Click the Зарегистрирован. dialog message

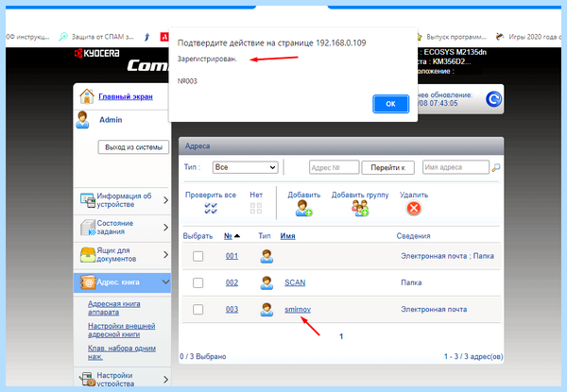pyautogui.click(x=207, y=59)
